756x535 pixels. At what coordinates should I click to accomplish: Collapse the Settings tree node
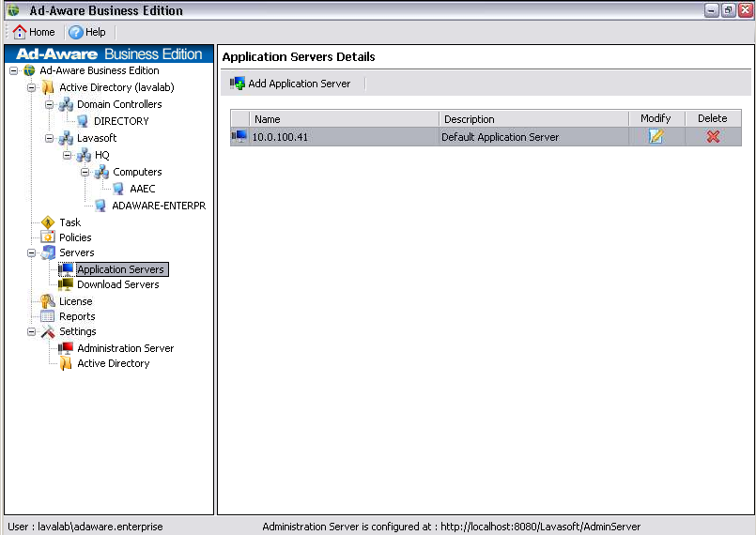[x=31, y=331]
